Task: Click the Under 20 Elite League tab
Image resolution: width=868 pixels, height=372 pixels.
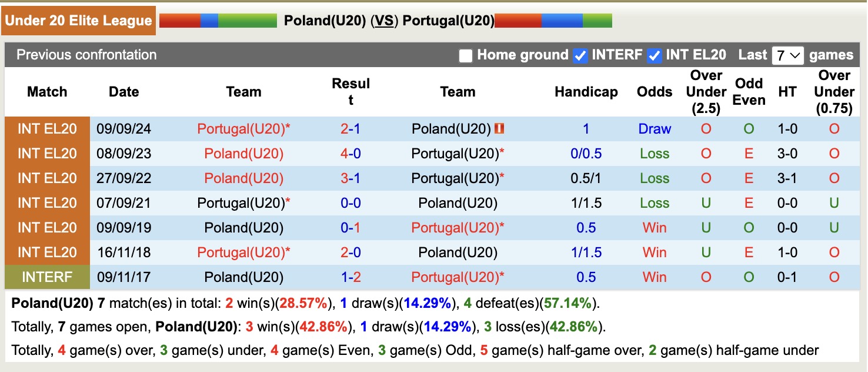Action: coord(78,21)
